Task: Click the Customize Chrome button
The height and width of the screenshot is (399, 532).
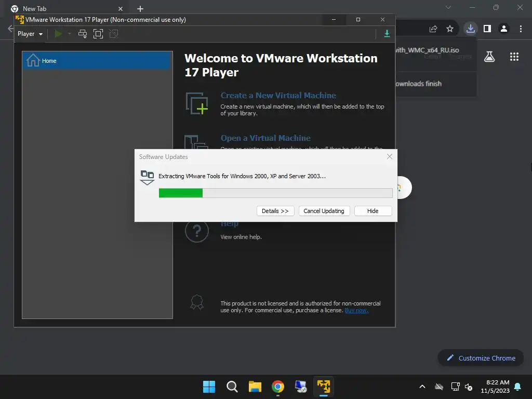Action: pos(481,358)
